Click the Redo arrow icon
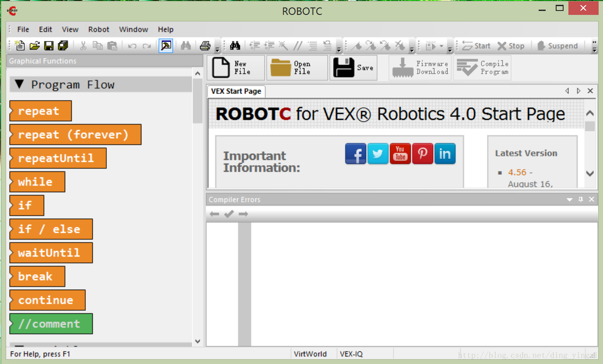This screenshot has width=603, height=364. [147, 46]
